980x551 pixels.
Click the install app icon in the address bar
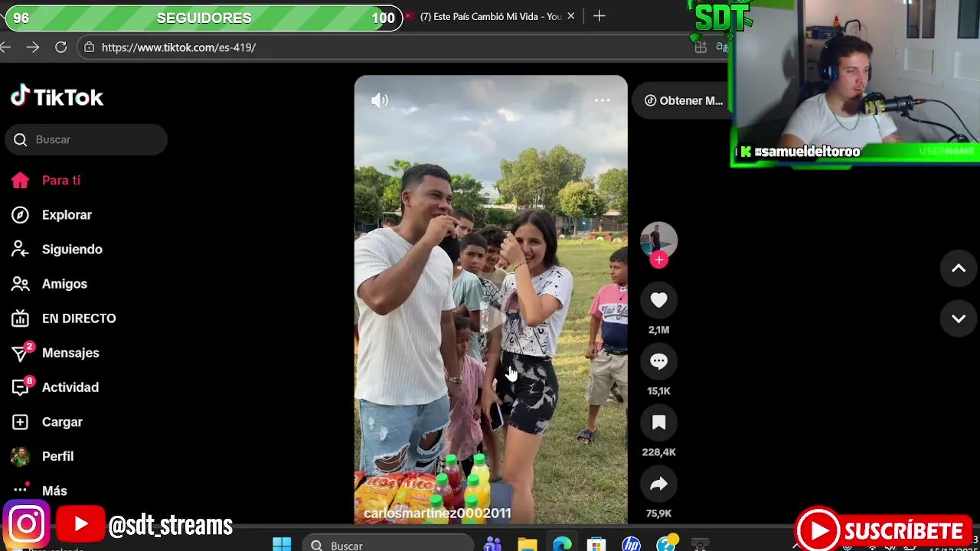(701, 47)
